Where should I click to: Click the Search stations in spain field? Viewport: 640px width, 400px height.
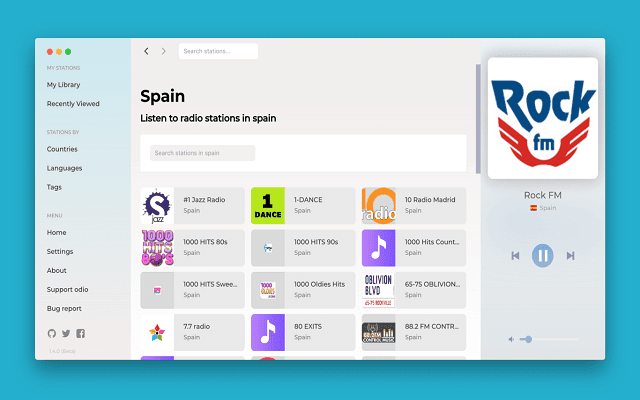(203, 153)
